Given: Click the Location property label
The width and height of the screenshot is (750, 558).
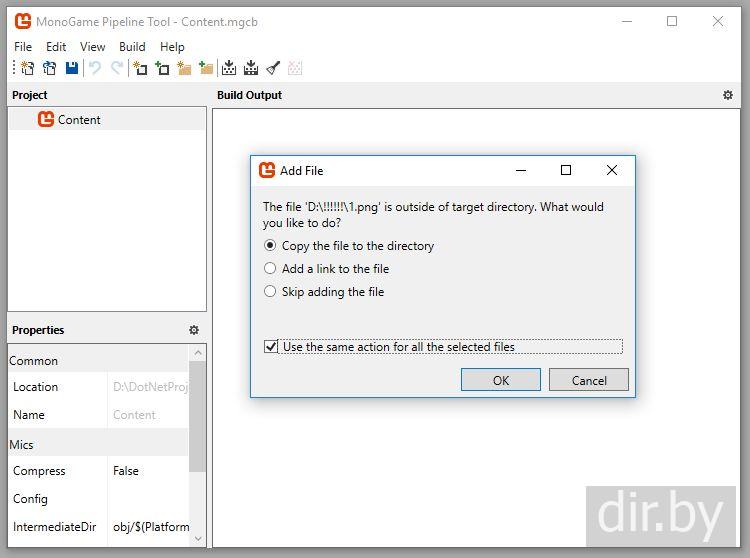Looking at the screenshot, I should [x=35, y=387].
